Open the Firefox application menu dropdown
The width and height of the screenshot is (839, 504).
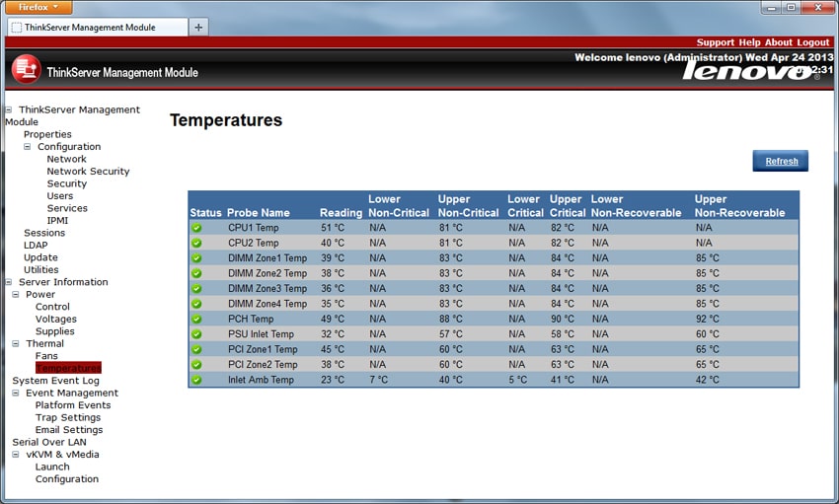[38, 7]
